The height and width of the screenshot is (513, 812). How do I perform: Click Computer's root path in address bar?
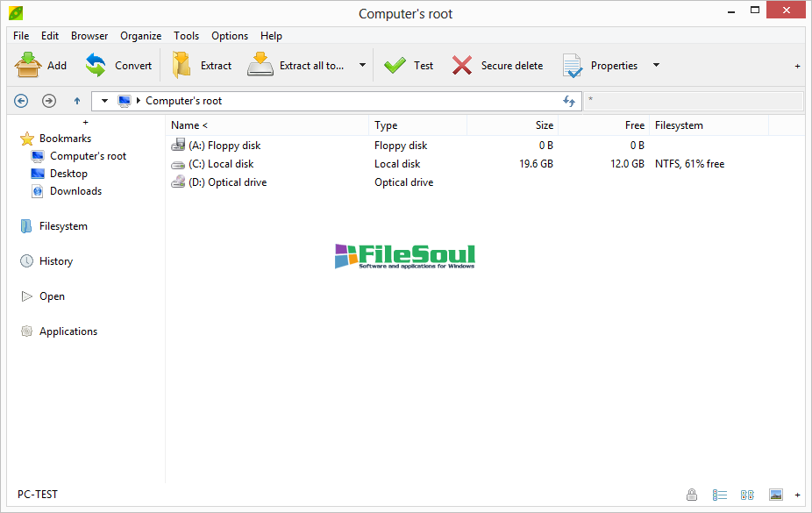(183, 101)
